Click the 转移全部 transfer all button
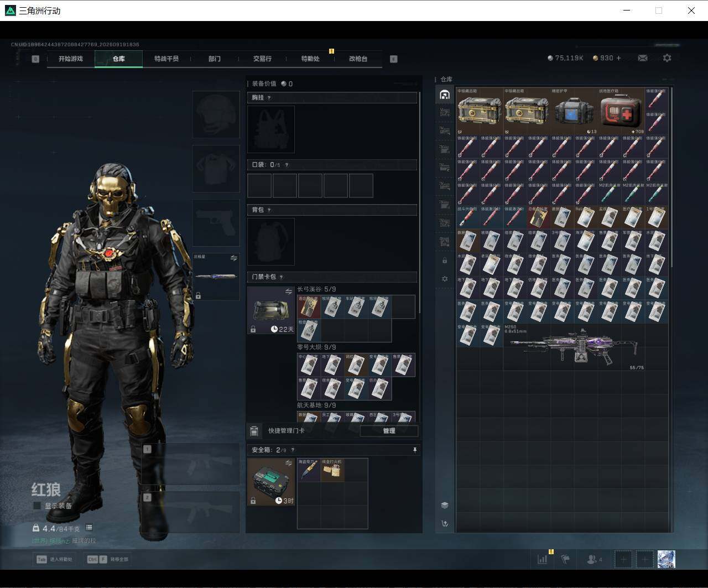Viewport: 708px width, 588px height. (107, 559)
